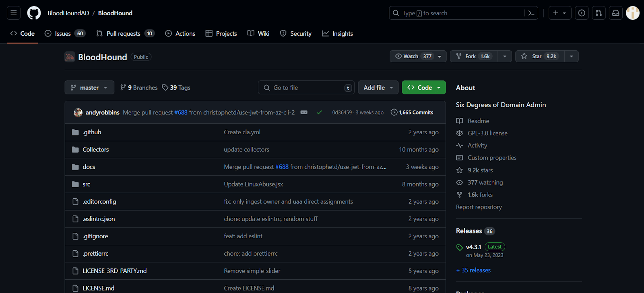Open 'Remove simple-slider' commit message
The image size is (644, 293).
(x=252, y=270)
